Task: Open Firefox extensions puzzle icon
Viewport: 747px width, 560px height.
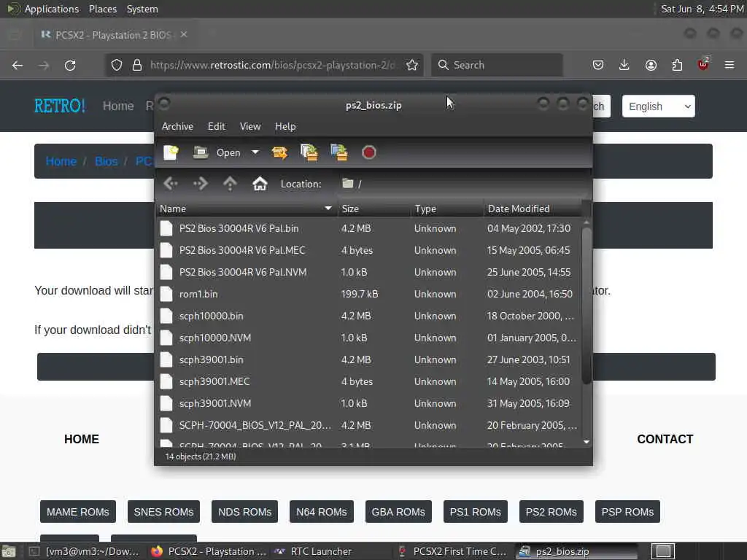Action: (x=677, y=65)
